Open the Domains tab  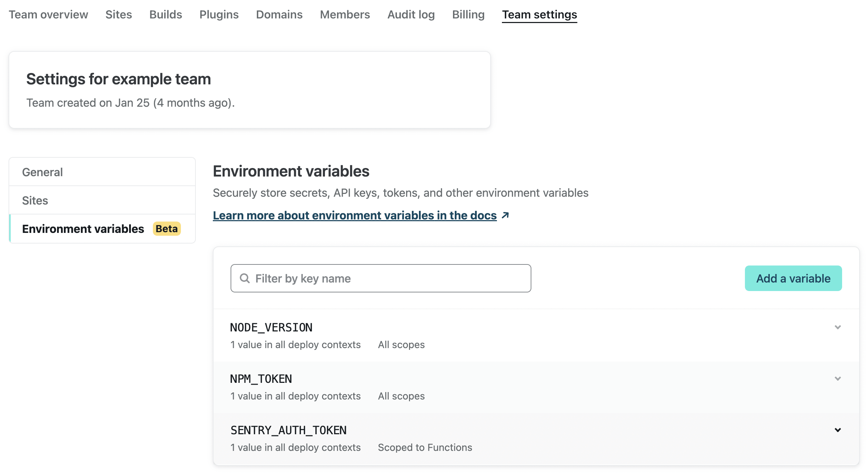[x=279, y=15]
